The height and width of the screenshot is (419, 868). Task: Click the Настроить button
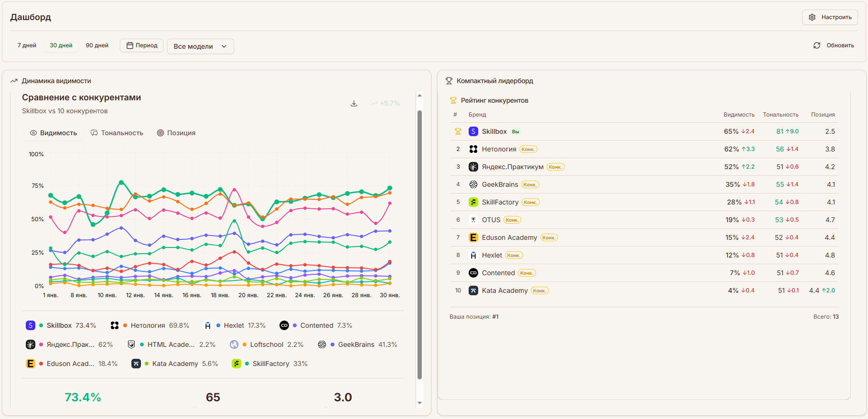click(830, 17)
